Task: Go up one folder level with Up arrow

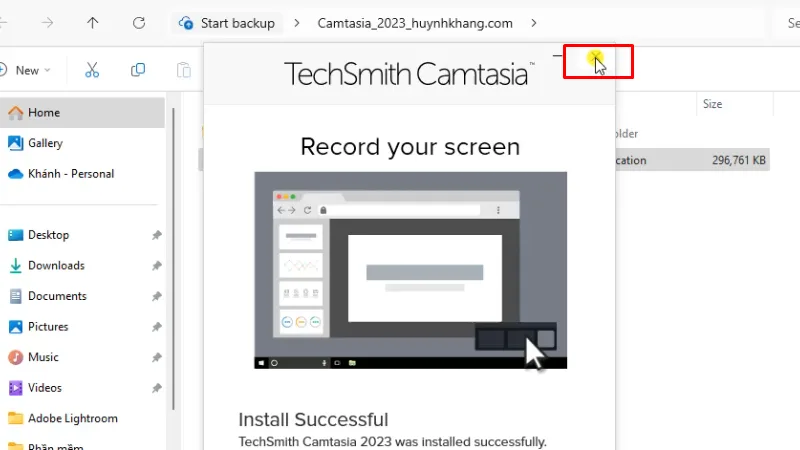Action: point(93,22)
